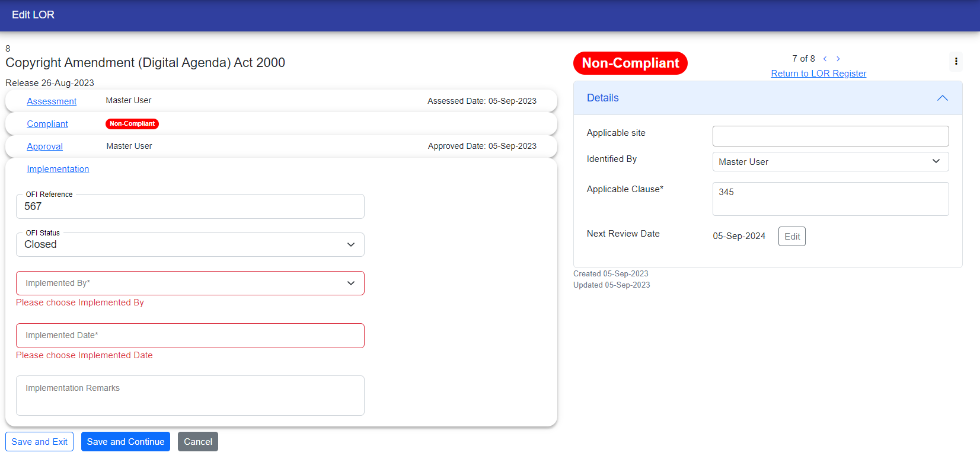
Task: Click the Implementation Remarks text area
Action: tap(190, 396)
